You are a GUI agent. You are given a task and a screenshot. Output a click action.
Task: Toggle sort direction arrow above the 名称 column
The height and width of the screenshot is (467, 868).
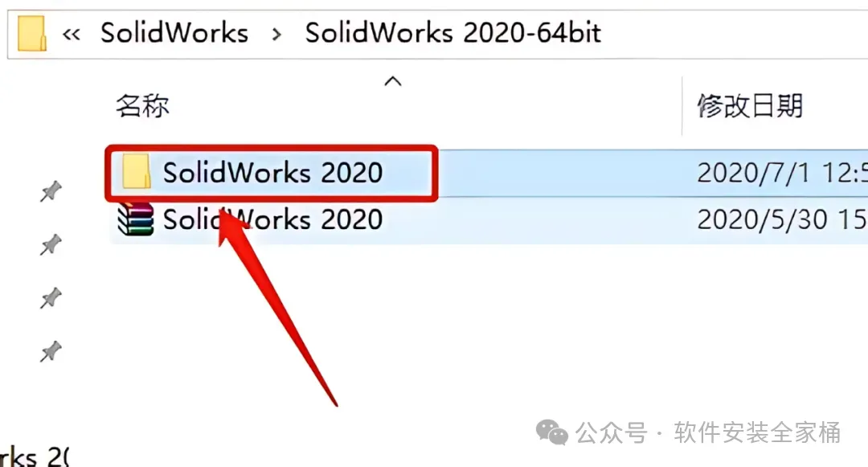pyautogui.click(x=393, y=81)
